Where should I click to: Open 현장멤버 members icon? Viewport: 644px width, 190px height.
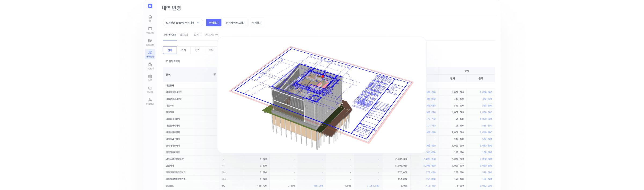[x=150, y=101]
